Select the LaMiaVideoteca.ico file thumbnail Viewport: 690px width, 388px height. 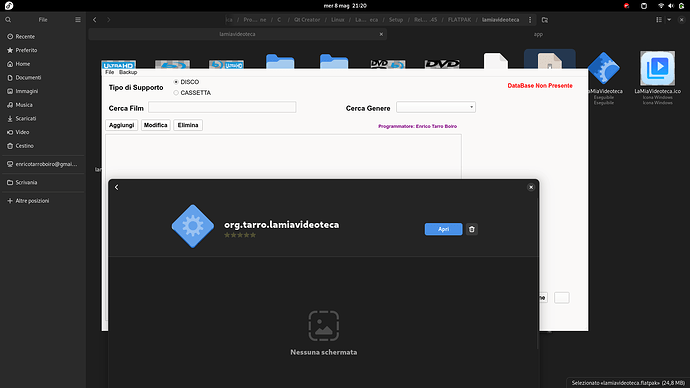[657, 68]
